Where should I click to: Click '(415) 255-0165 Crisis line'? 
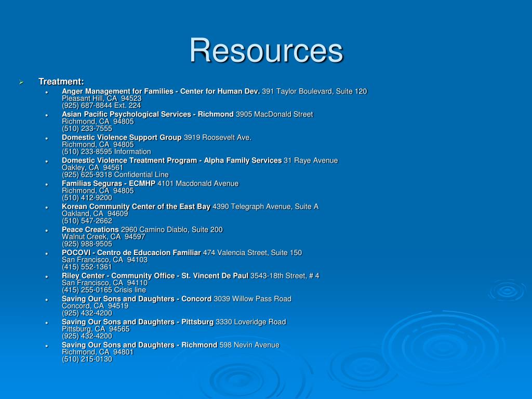[104, 290]
